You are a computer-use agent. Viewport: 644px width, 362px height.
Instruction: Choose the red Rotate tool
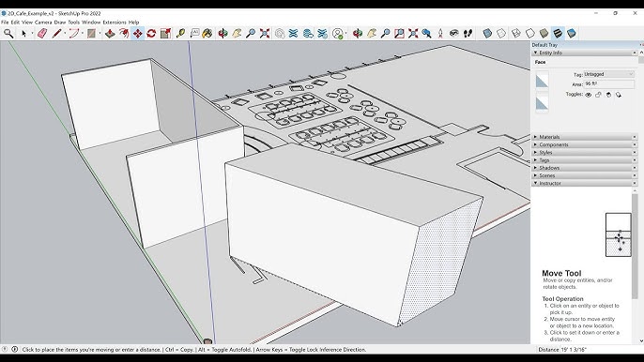click(151, 33)
